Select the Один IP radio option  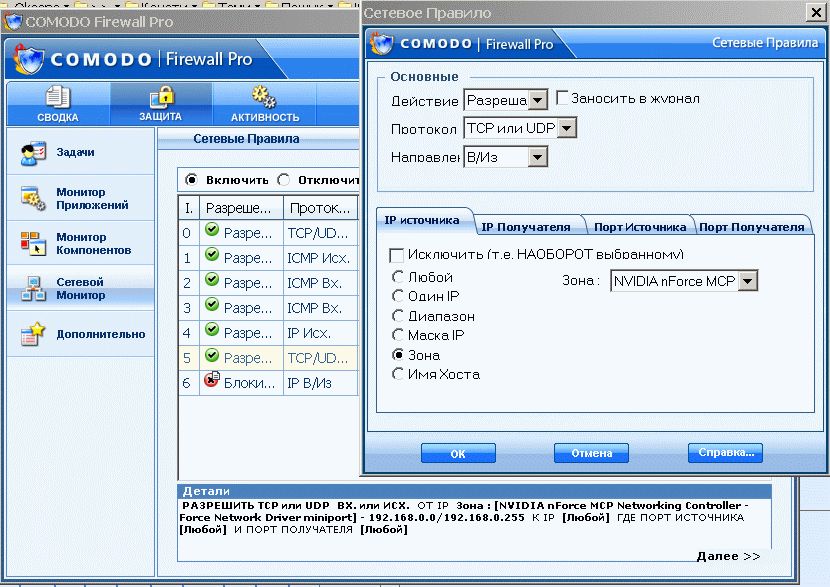pyautogui.click(x=398, y=295)
